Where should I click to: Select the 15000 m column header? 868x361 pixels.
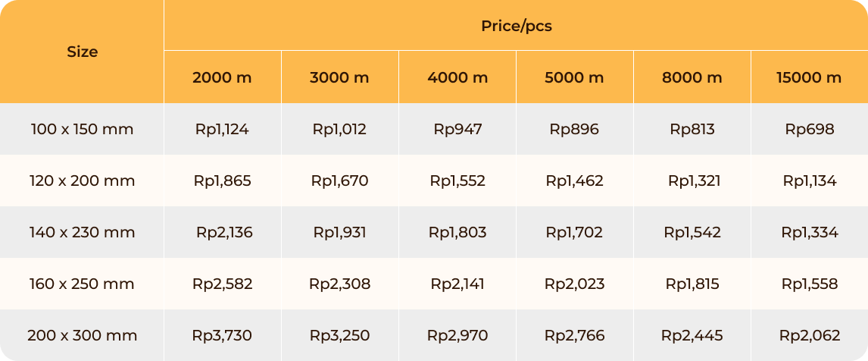810,77
